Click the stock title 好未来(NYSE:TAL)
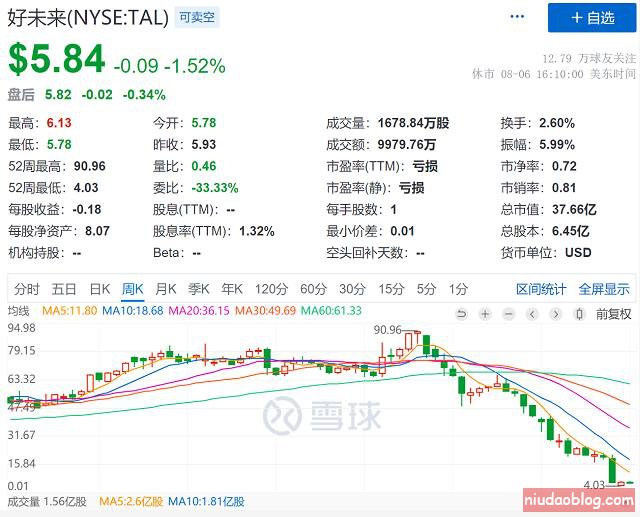This screenshot has width=640, height=517. (x=88, y=18)
